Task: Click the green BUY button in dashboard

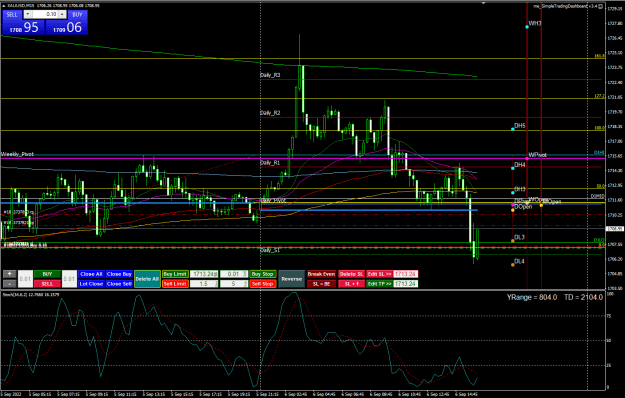Action: tap(47, 274)
